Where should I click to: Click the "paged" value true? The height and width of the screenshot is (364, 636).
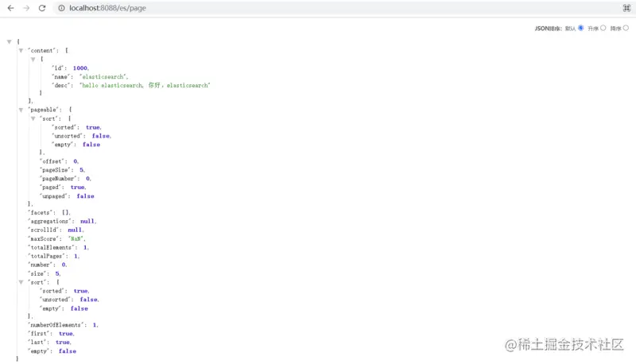77,188
